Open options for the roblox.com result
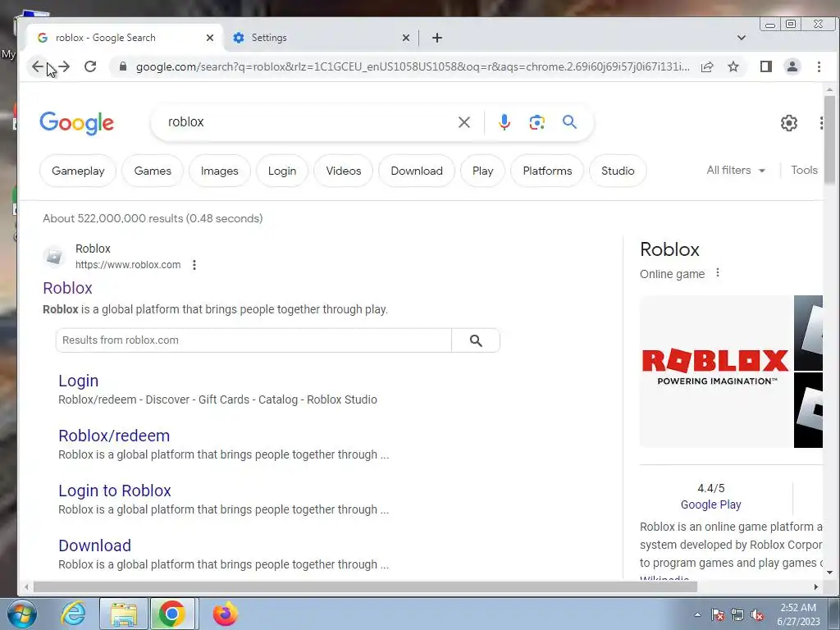This screenshot has height=630, width=840. point(194,265)
